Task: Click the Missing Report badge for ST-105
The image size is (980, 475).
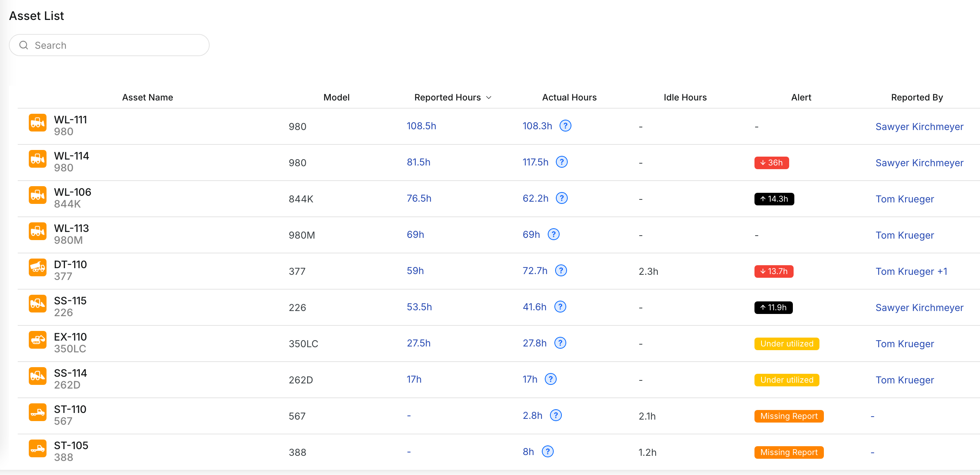Action: point(789,452)
